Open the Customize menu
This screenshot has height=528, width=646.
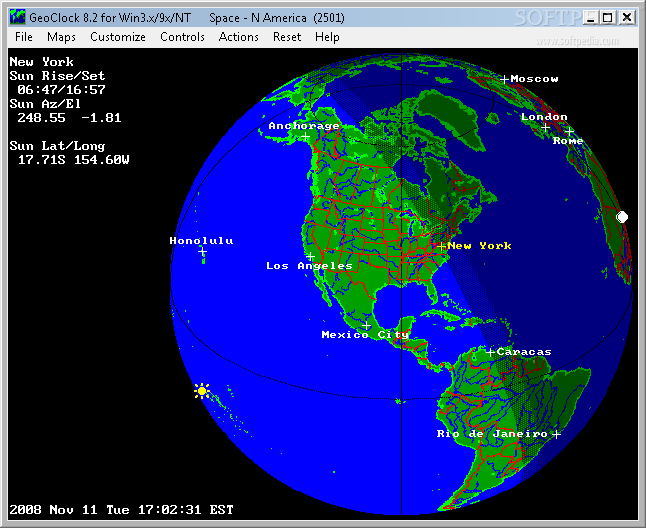click(118, 37)
